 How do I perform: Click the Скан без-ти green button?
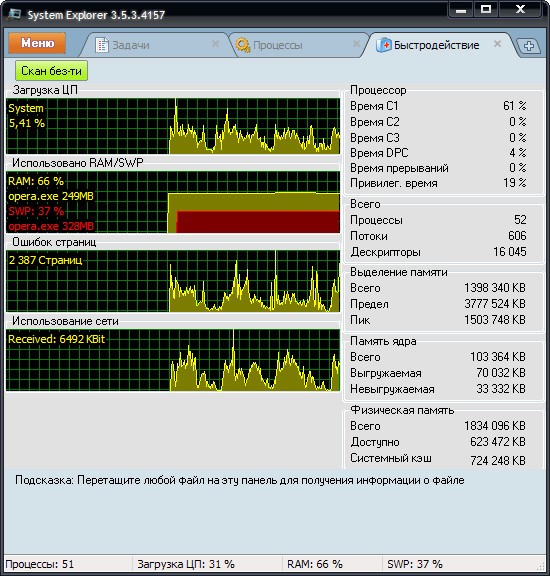[51, 71]
